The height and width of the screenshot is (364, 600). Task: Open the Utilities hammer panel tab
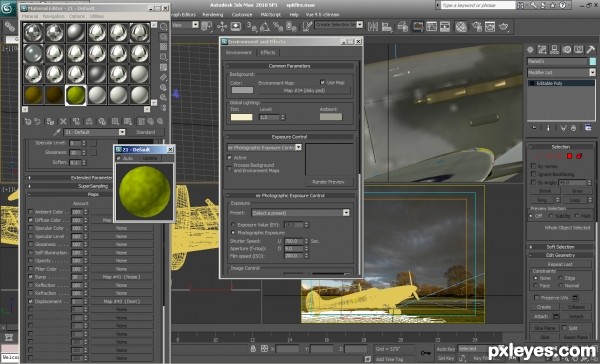tap(590, 49)
